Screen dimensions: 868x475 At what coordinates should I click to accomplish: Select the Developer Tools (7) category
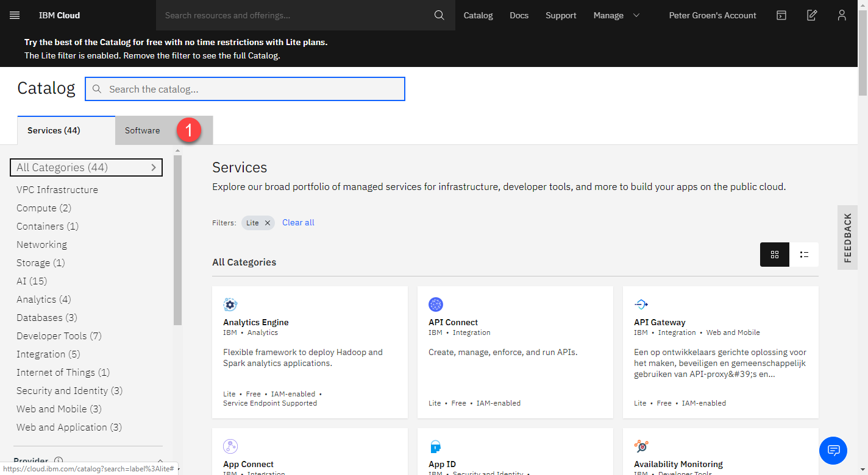point(59,336)
